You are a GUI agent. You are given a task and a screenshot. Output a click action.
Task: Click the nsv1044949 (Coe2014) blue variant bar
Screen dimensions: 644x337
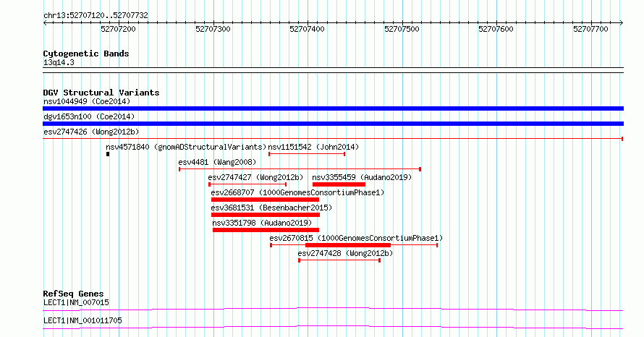[x=333, y=108]
